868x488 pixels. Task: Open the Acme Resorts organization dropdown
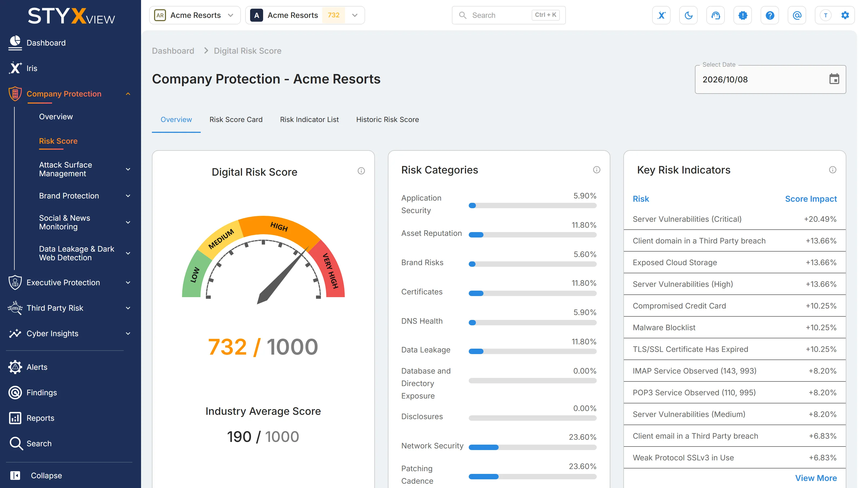[195, 15]
